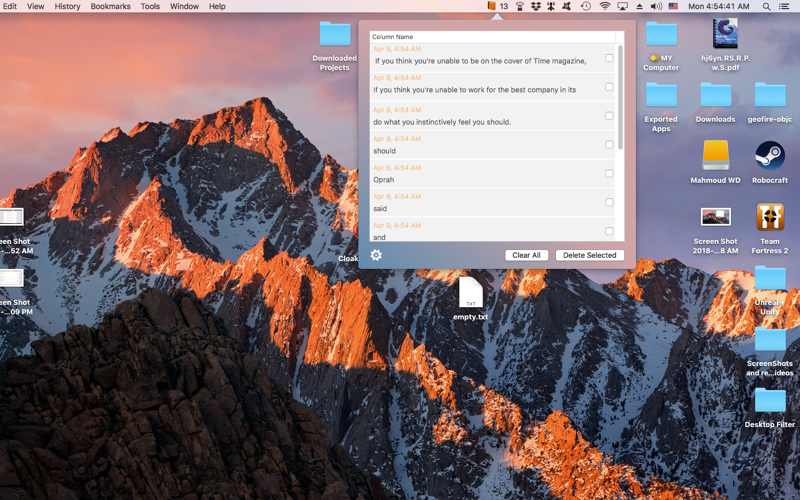Screen dimensions: 800x500
Task: Open Time Machine menu bar icon
Action: (x=586, y=6)
